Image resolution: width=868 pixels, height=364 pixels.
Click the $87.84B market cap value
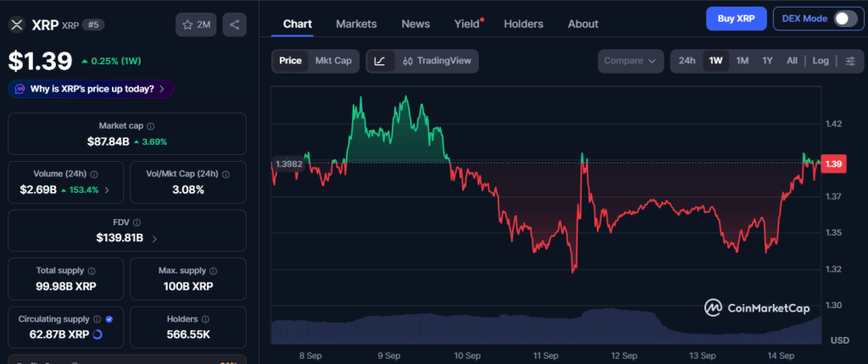point(108,141)
